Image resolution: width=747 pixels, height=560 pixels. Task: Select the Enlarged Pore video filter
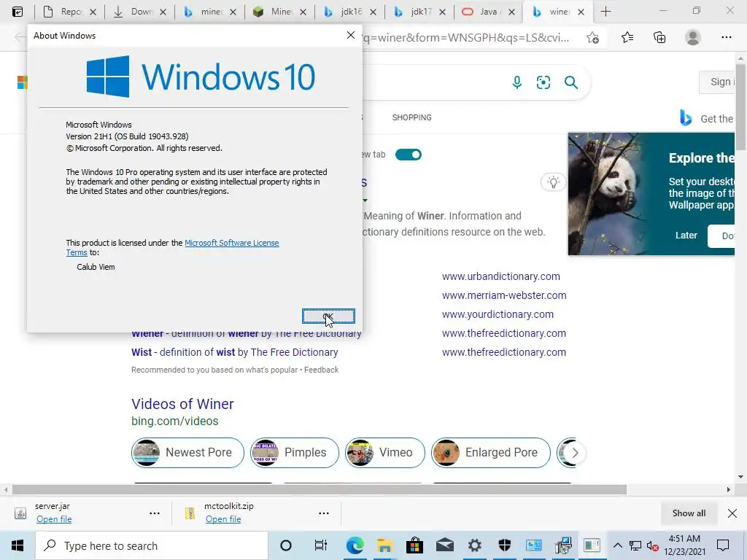click(x=491, y=452)
